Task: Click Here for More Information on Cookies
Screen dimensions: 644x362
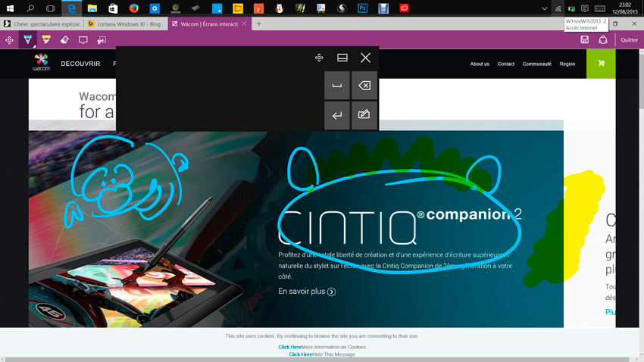Action: [x=290, y=347]
